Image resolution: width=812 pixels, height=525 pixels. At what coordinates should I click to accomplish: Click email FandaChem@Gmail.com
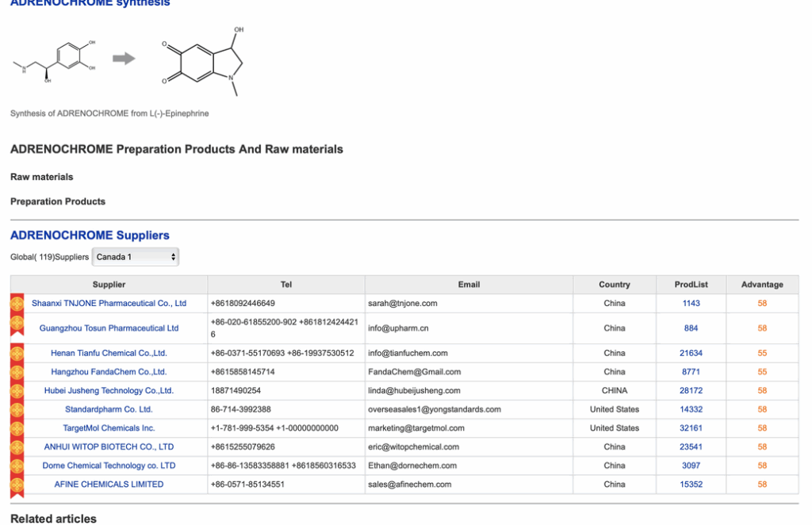414,372
